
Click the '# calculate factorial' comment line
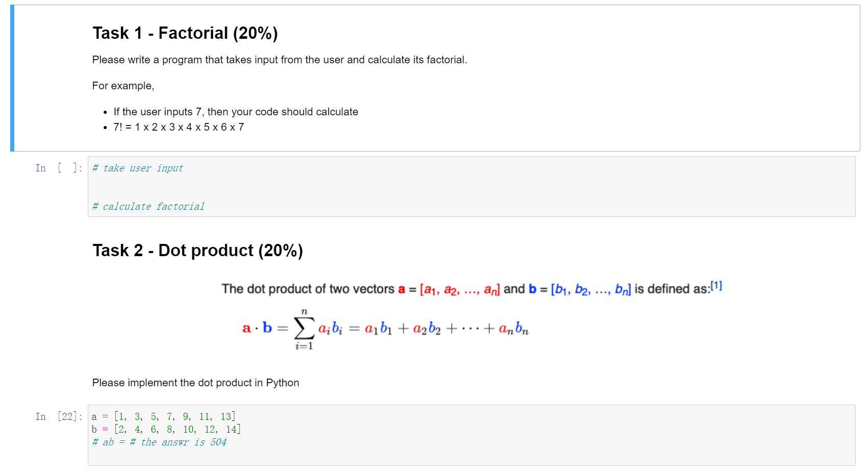148,206
